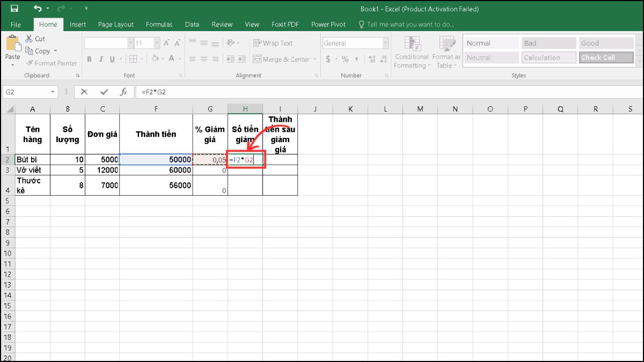
Task: Cancel formula entry with the X
Action: 84,91
